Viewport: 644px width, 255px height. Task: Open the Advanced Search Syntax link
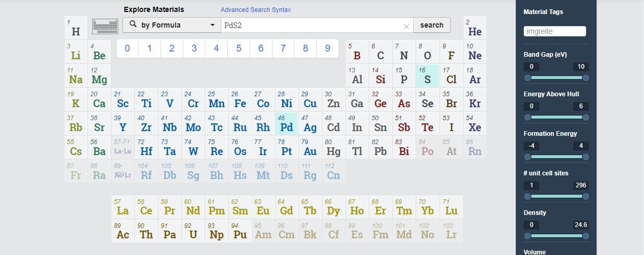(255, 10)
